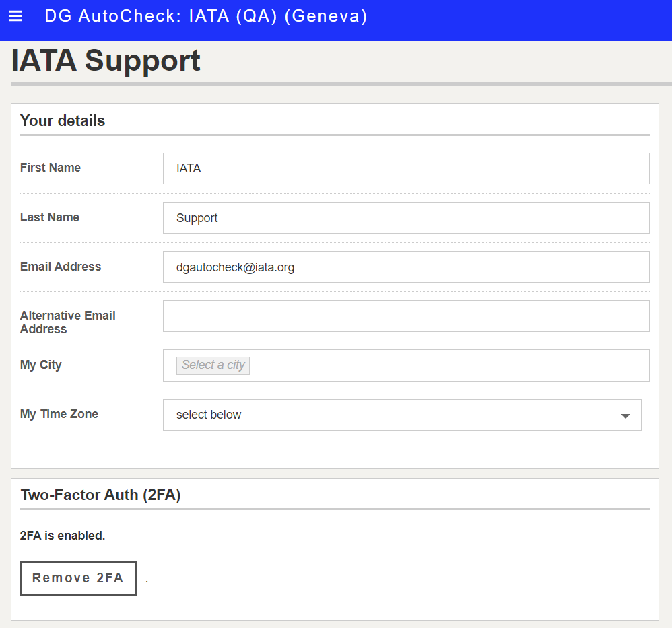Click the 'Two-Factor Auth (2FA)' heading
This screenshot has width=672, height=628.
click(x=100, y=495)
